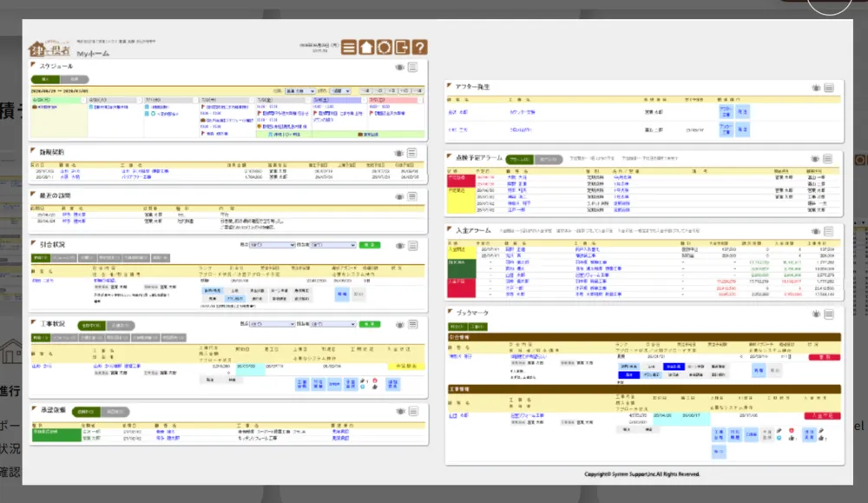Click the green search button in 引合状況 panel
Viewport: 868px width, 503px height.
tap(370, 245)
